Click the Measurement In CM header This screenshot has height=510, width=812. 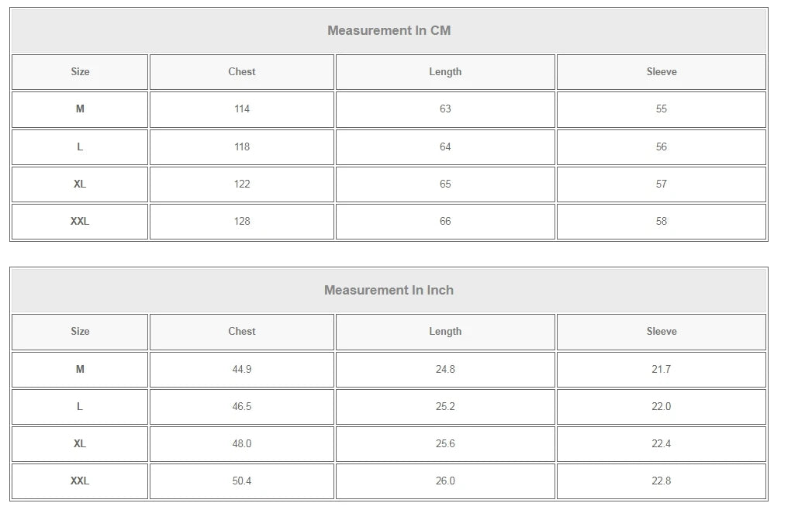389,30
